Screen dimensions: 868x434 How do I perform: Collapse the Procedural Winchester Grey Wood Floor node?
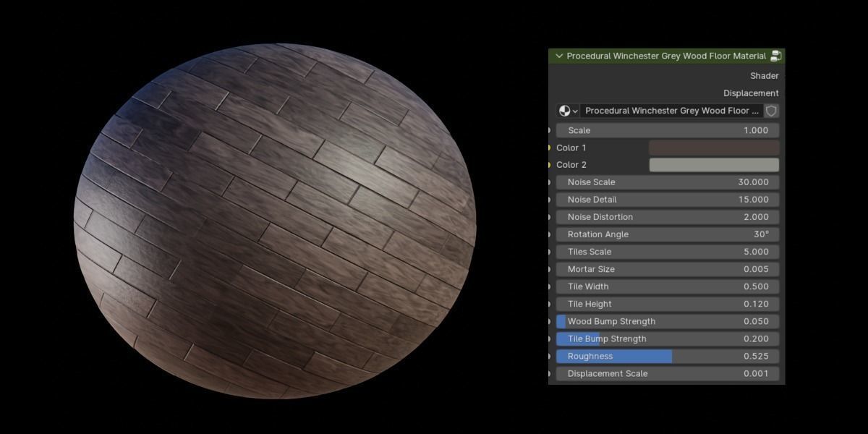pyautogui.click(x=558, y=56)
